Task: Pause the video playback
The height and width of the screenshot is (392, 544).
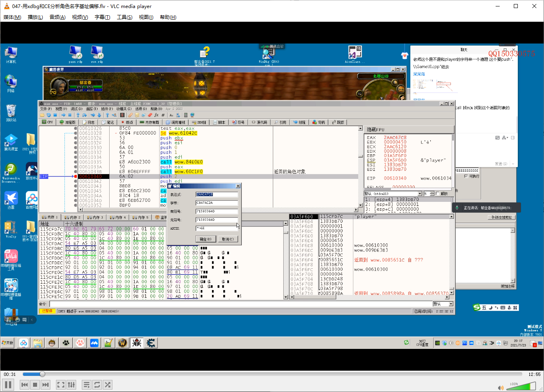Action: coord(8,385)
